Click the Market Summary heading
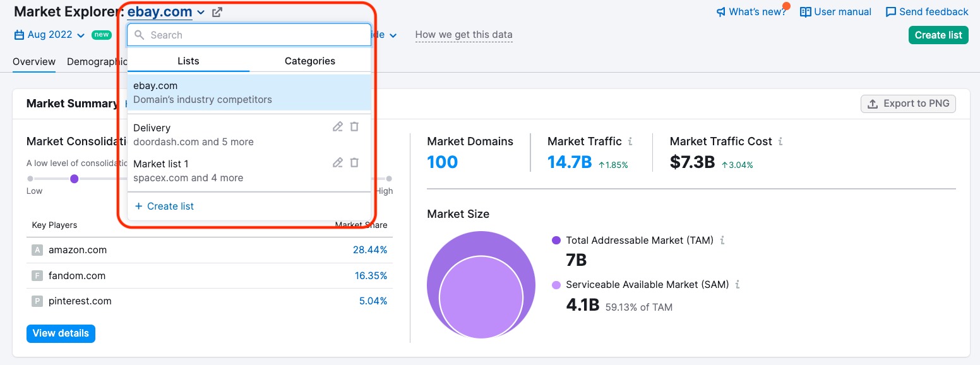 pyautogui.click(x=72, y=104)
